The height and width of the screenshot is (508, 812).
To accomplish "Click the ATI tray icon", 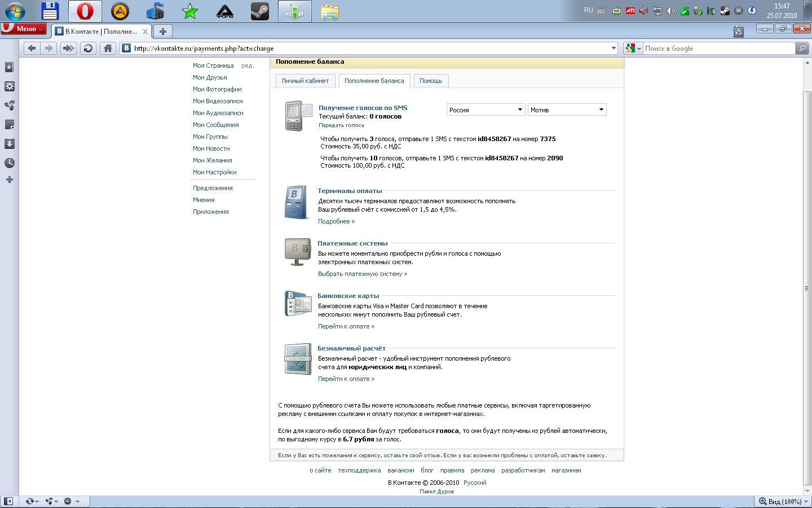I will (630, 11).
